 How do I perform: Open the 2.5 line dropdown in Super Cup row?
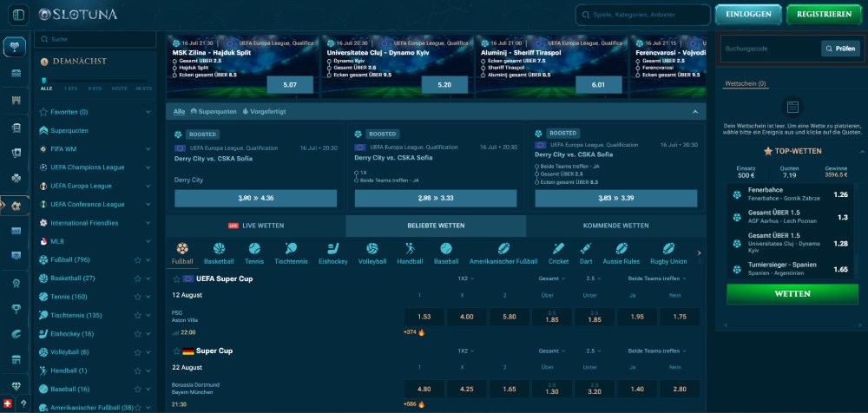(x=594, y=351)
